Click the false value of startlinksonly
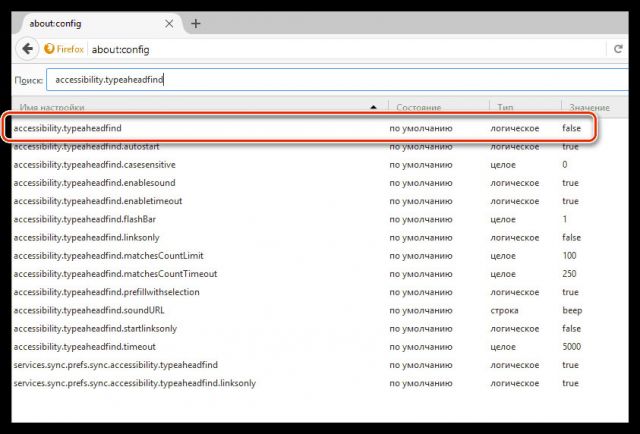 pos(571,328)
